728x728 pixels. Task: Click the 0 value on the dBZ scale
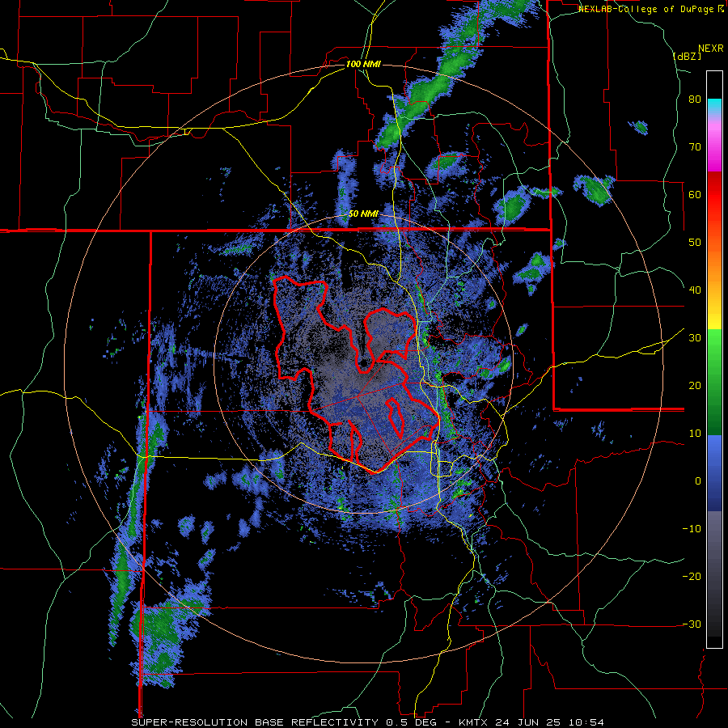pos(698,481)
